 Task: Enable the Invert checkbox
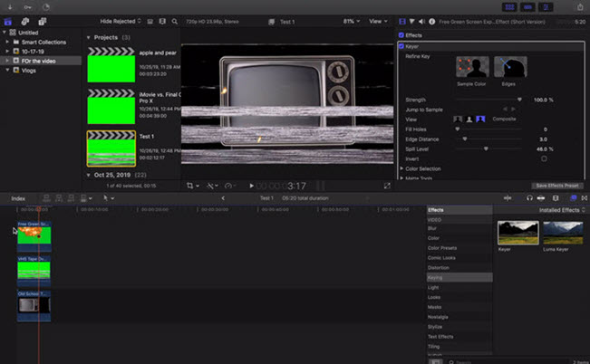(544, 158)
